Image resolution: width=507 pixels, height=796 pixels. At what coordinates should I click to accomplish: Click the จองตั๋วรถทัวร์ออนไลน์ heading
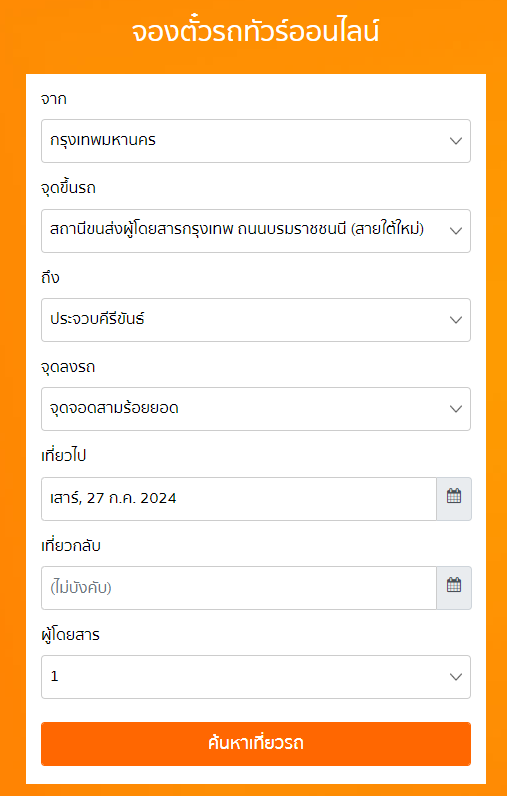255,32
